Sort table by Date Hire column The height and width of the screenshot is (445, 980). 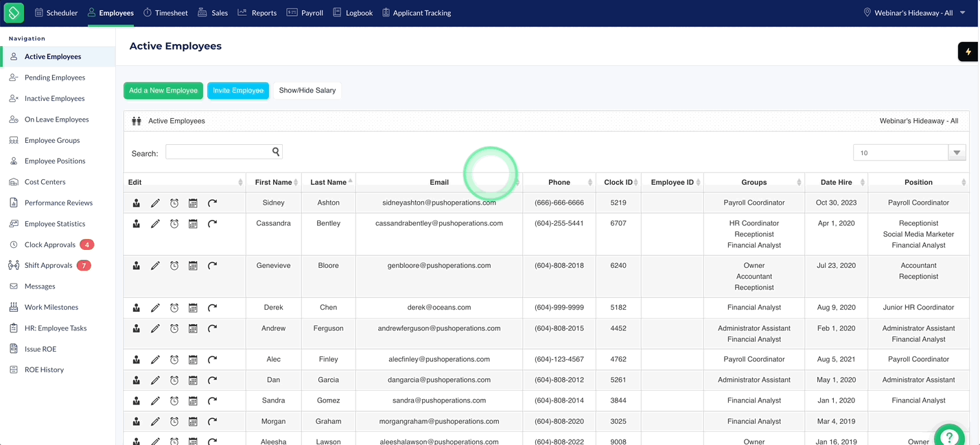[837, 182]
